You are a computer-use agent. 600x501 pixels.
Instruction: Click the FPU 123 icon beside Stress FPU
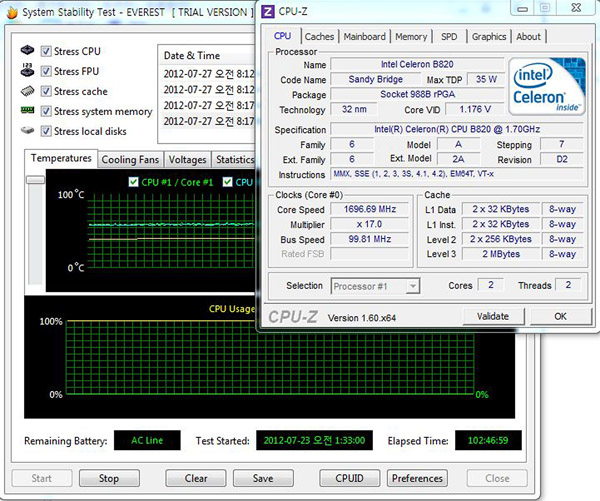[28, 70]
